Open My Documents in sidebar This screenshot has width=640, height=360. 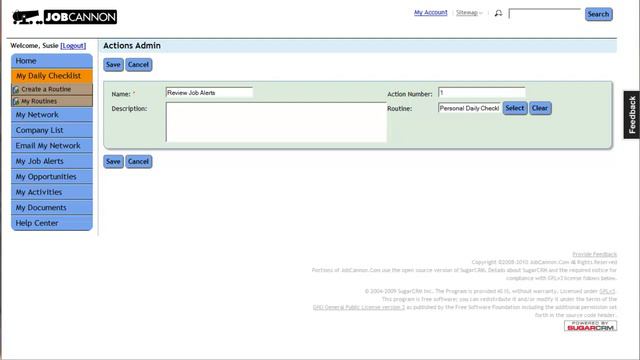point(52,208)
